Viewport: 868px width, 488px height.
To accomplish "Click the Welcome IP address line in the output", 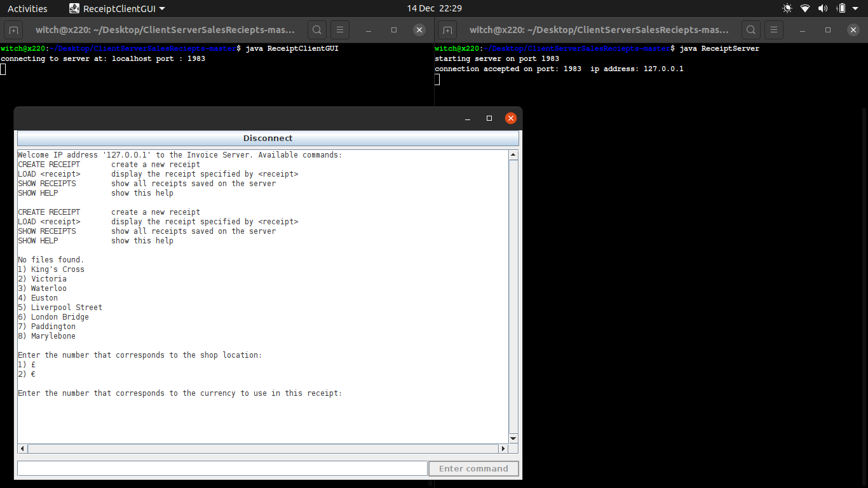I will (x=180, y=155).
